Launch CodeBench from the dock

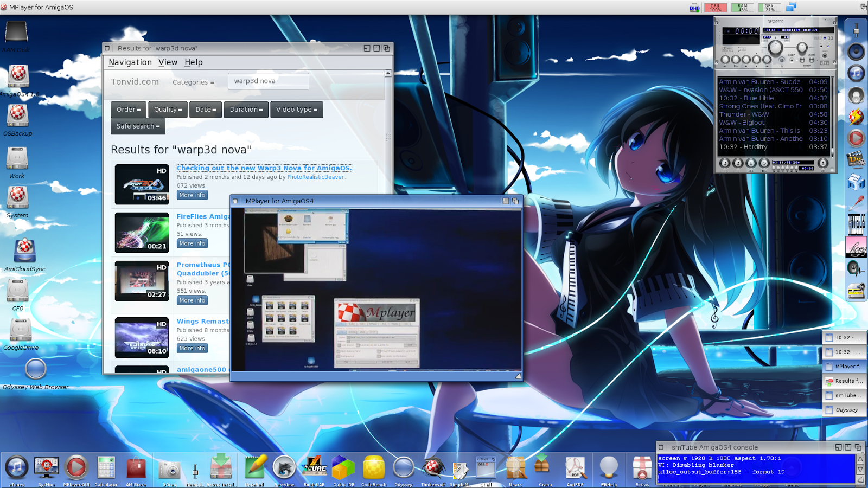click(374, 467)
